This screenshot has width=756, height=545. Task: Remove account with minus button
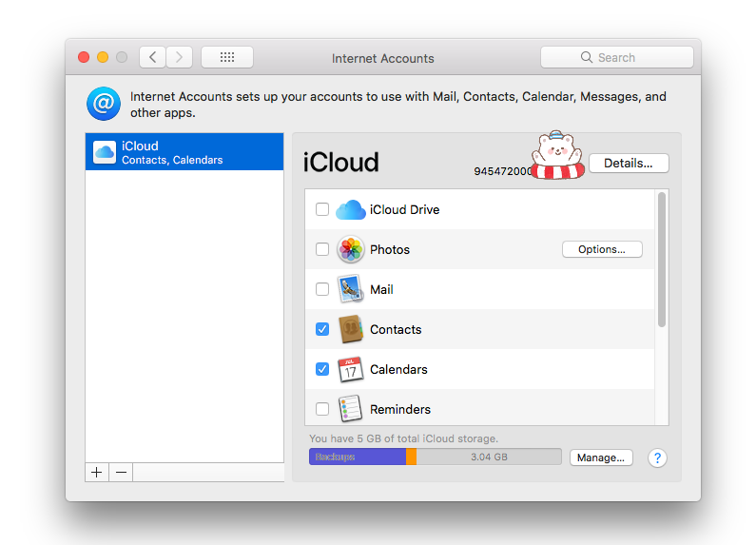point(121,472)
